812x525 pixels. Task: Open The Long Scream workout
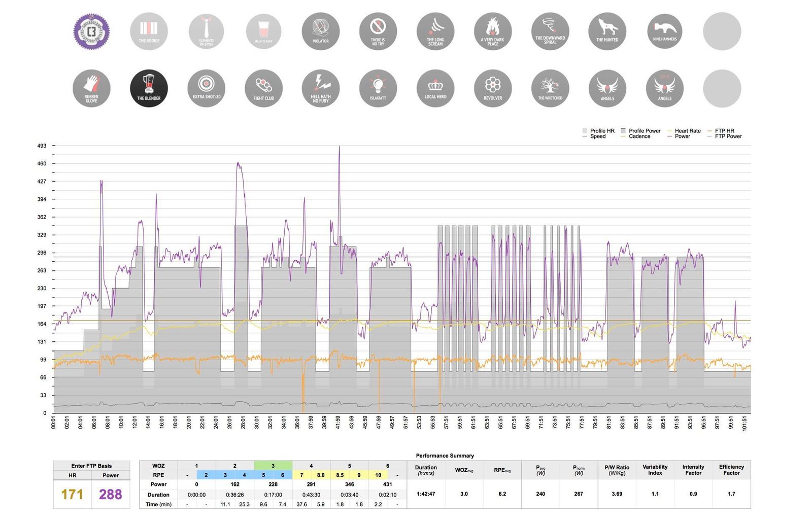point(435,31)
